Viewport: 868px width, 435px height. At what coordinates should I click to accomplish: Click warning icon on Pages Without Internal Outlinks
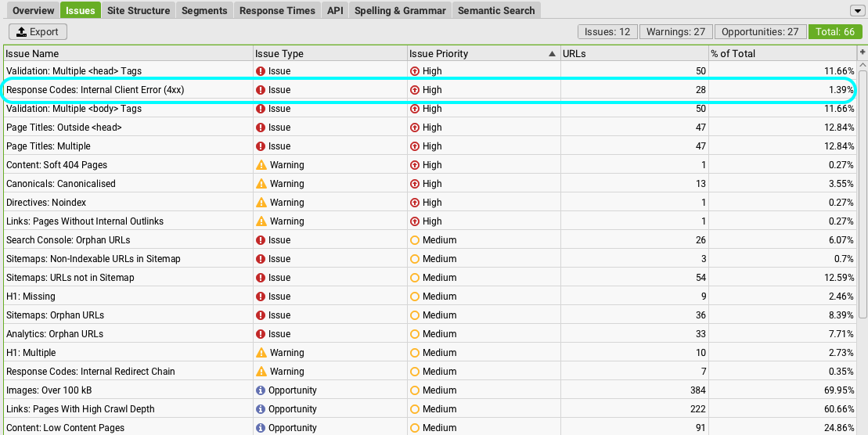[261, 221]
